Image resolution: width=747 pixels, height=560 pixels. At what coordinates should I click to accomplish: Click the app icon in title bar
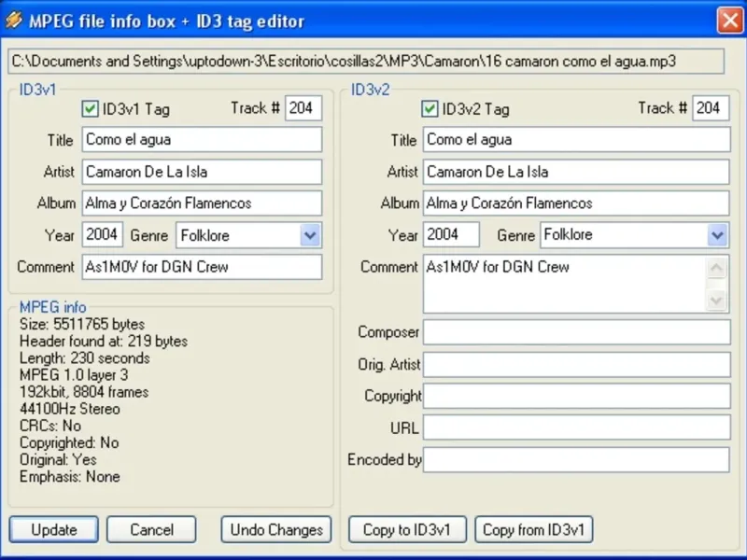pyautogui.click(x=14, y=21)
